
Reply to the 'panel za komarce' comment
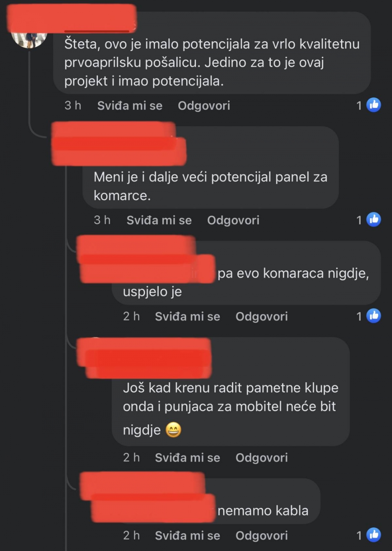click(233, 220)
